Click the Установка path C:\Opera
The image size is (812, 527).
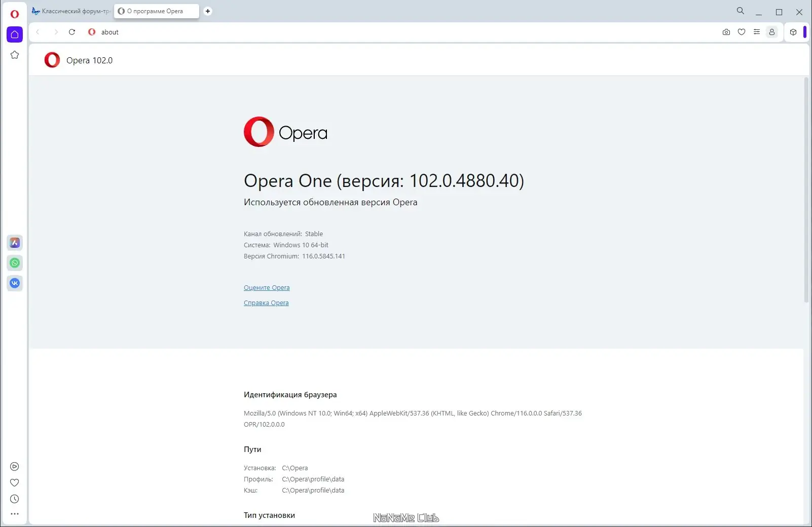(295, 468)
